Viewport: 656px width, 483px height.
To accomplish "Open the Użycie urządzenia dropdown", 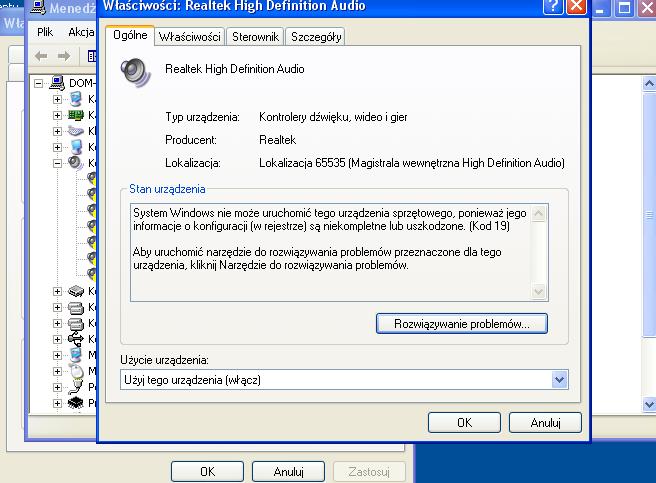I will 559,380.
